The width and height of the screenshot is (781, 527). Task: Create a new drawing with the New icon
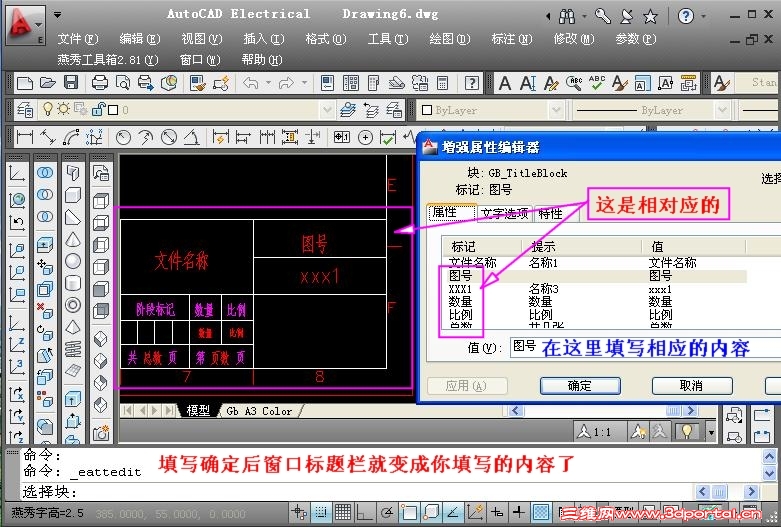coord(24,83)
